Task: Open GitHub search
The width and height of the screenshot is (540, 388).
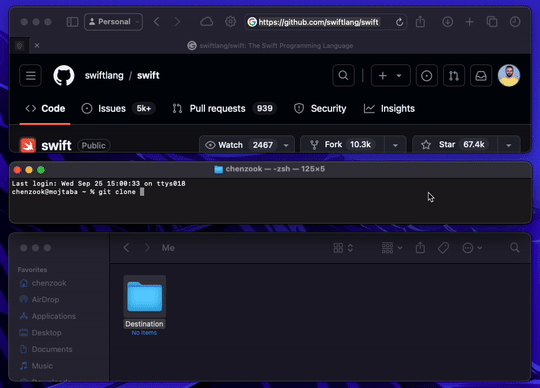Action: click(343, 75)
